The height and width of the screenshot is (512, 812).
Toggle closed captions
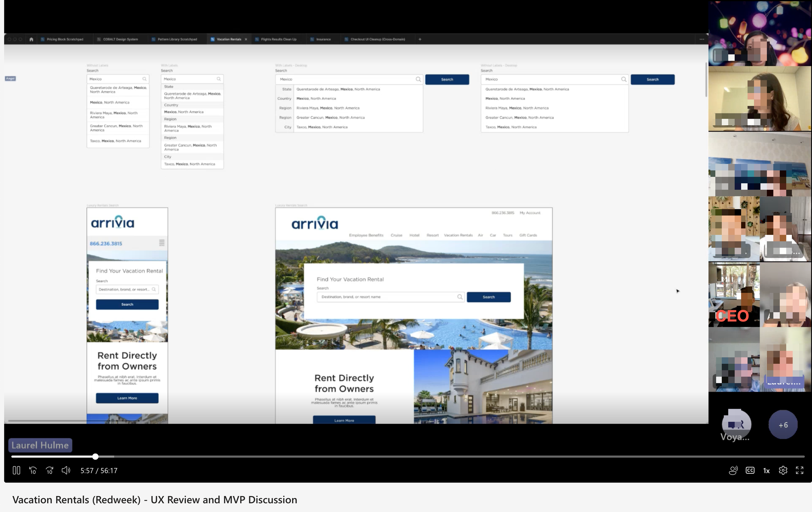coord(750,470)
